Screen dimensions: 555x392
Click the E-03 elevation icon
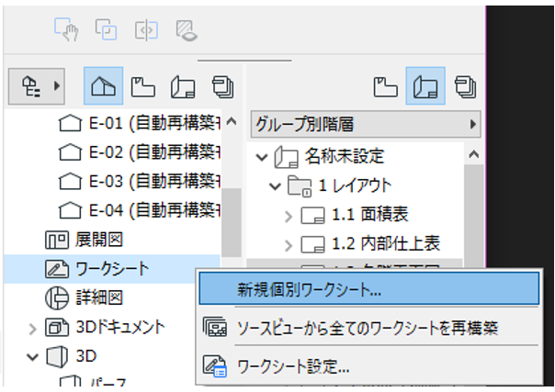(70, 182)
